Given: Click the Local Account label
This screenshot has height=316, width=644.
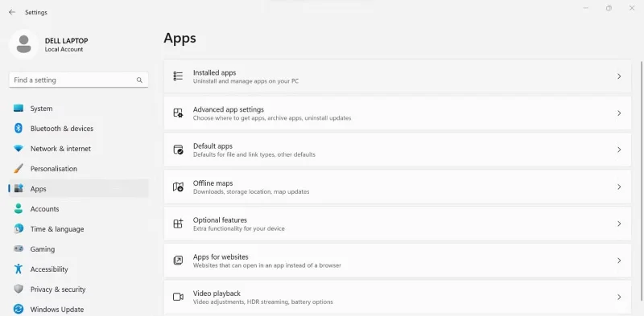Looking at the screenshot, I should pos(64,49).
